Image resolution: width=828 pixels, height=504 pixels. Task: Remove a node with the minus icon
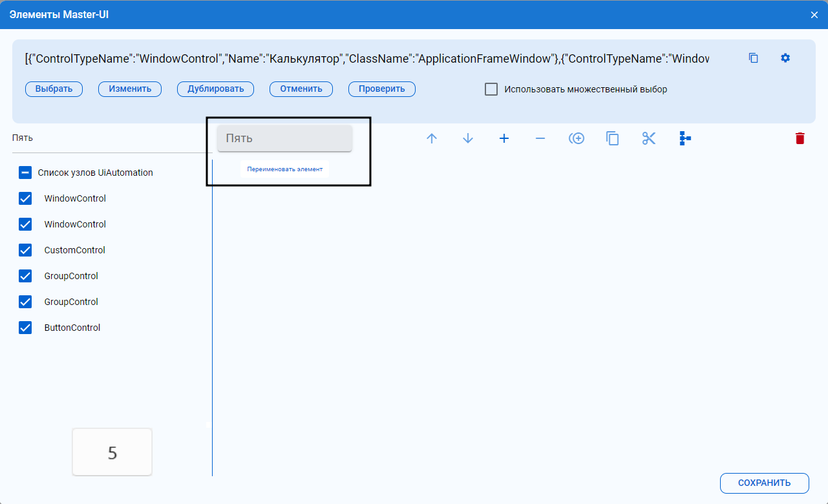pos(540,138)
